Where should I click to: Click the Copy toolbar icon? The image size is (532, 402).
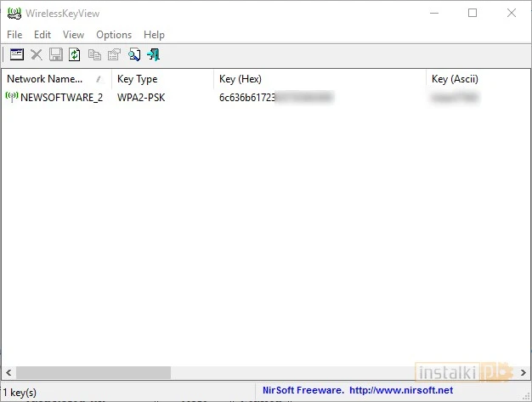point(94,54)
